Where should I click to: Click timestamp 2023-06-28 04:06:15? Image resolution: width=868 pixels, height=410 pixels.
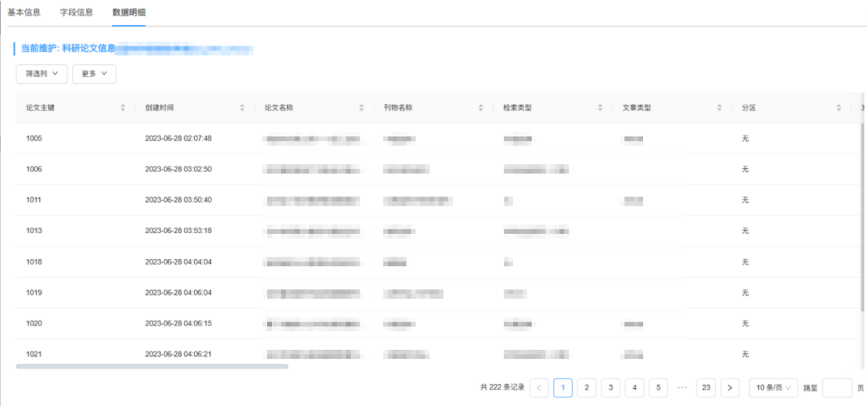179,323
